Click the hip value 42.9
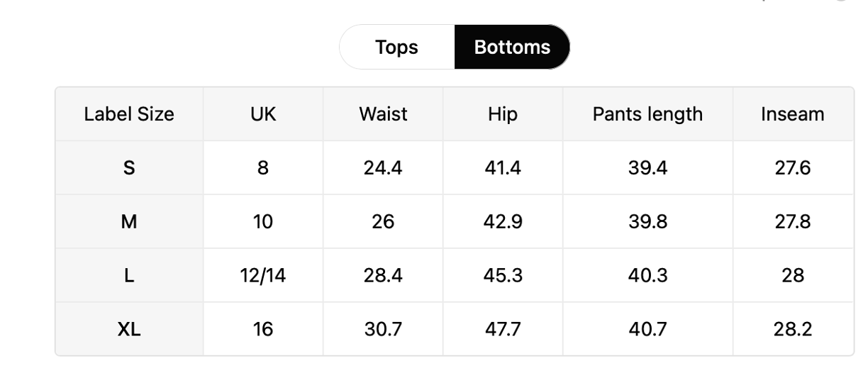The height and width of the screenshot is (373, 868). [x=503, y=222]
